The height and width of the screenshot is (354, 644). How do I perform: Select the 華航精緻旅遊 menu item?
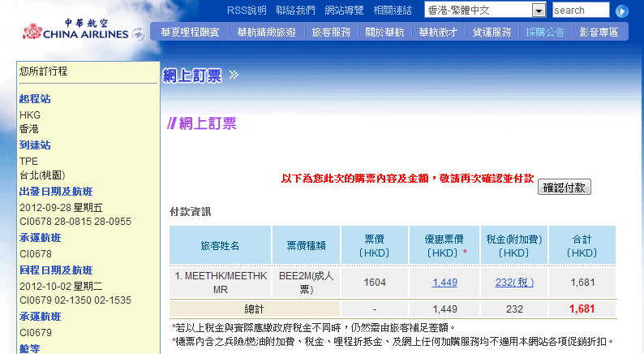[x=267, y=32]
